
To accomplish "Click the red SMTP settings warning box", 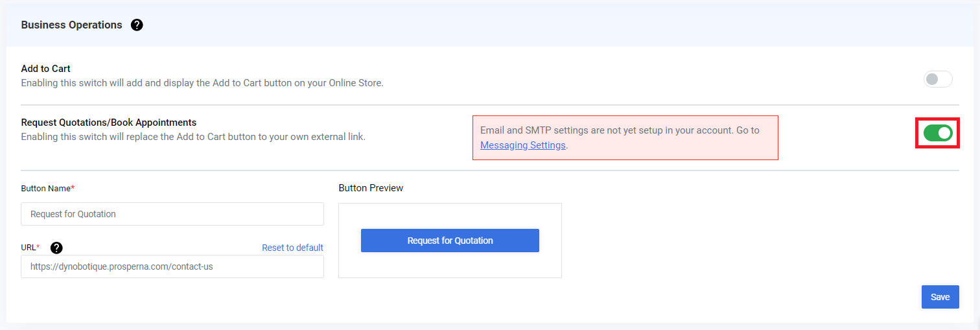I will [625, 137].
